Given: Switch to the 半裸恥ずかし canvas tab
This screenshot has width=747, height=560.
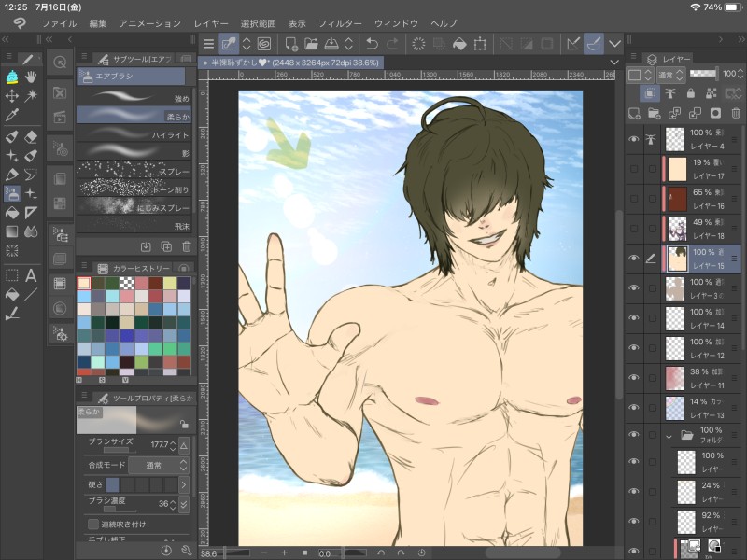Looking at the screenshot, I should [291, 63].
